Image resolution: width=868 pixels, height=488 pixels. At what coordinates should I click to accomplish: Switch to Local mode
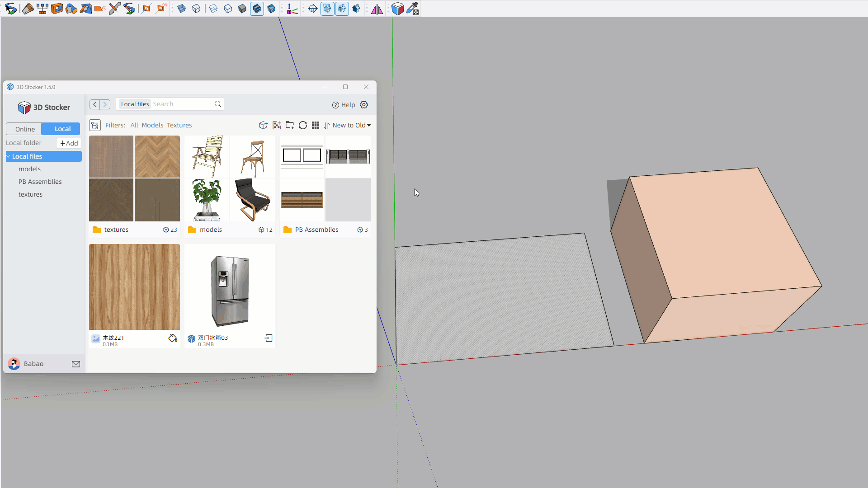(62, 129)
